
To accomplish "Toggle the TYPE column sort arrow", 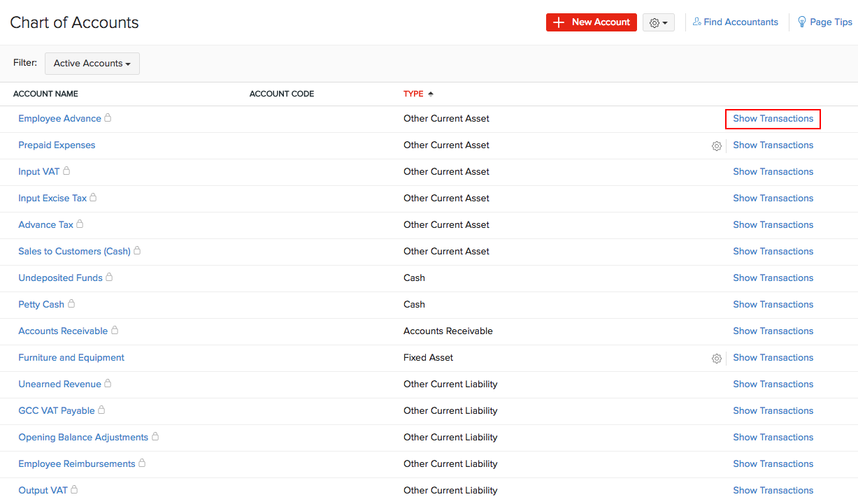I will (x=430, y=93).
